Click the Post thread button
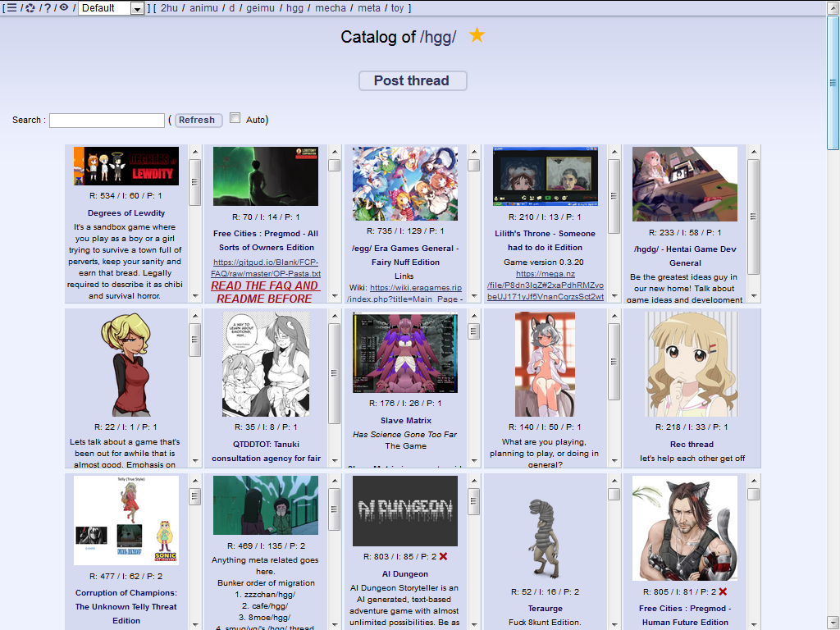The height and width of the screenshot is (630, 840). point(413,80)
